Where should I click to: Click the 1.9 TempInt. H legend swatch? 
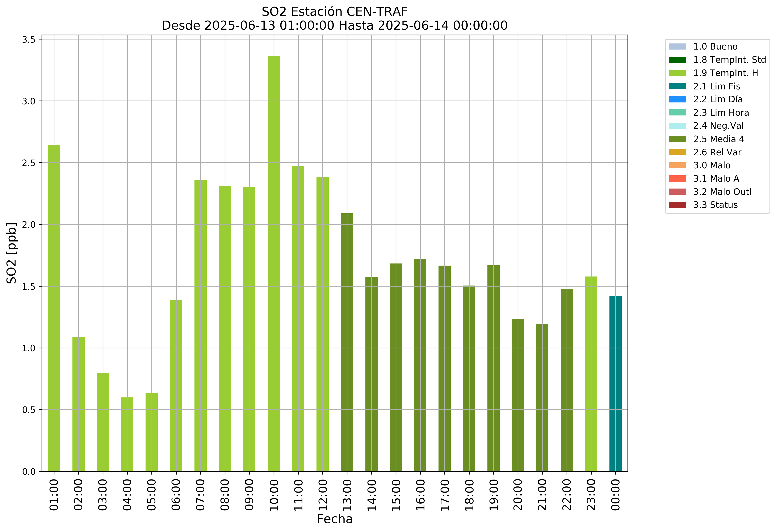coord(677,73)
